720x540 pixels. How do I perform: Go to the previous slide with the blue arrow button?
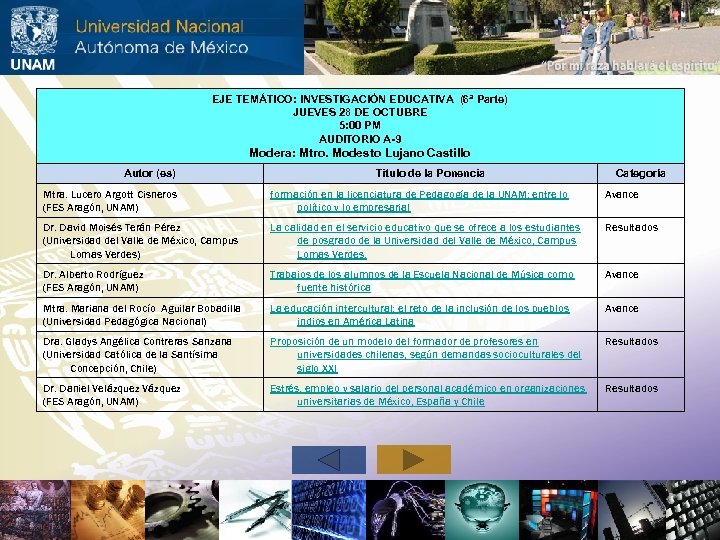point(329,459)
